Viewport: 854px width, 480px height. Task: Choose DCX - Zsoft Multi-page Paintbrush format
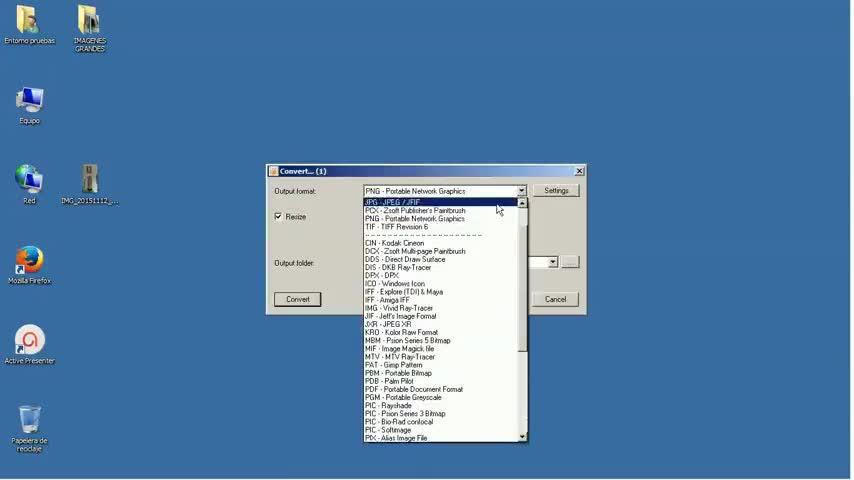point(441,251)
